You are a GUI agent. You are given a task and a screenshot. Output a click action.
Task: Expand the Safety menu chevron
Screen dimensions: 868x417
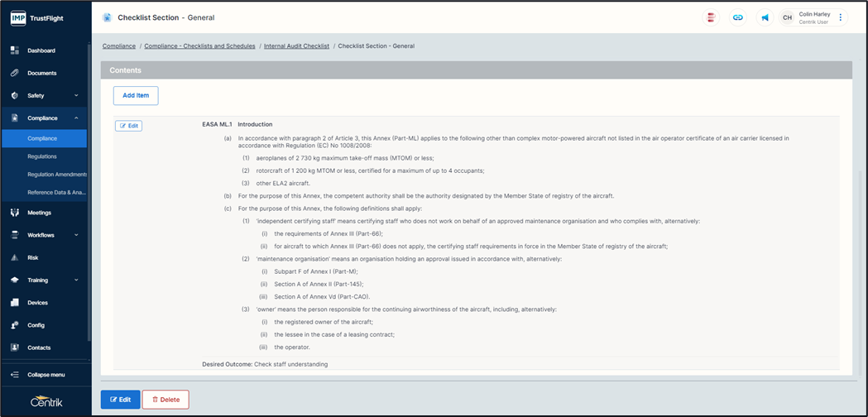76,96
